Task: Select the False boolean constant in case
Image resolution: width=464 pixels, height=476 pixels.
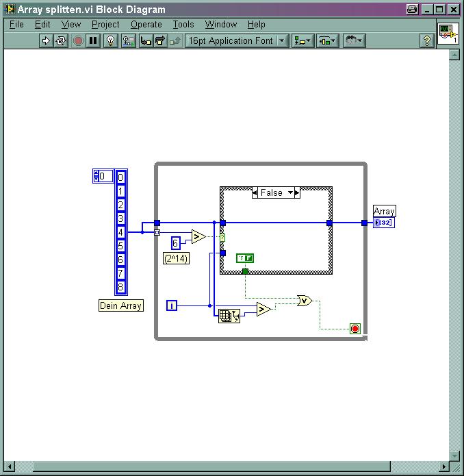Action: point(245,258)
